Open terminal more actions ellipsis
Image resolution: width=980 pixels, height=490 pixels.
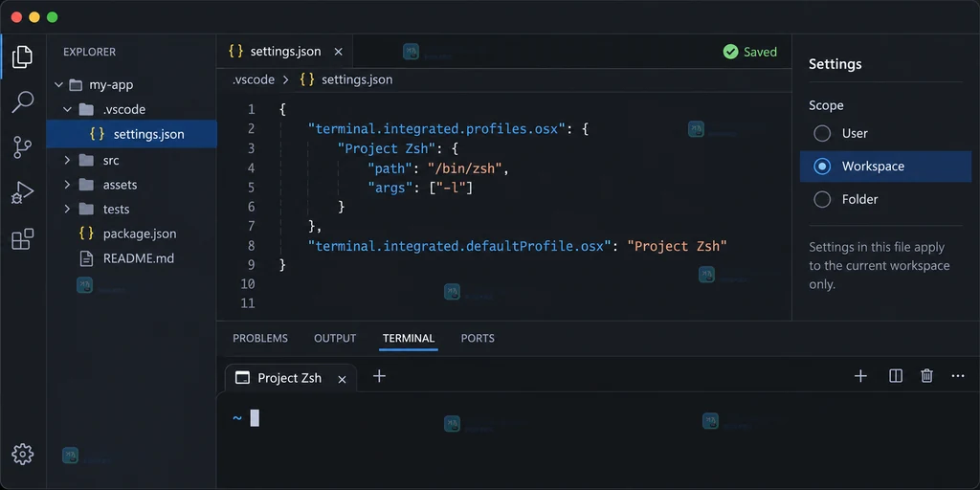[x=957, y=376]
